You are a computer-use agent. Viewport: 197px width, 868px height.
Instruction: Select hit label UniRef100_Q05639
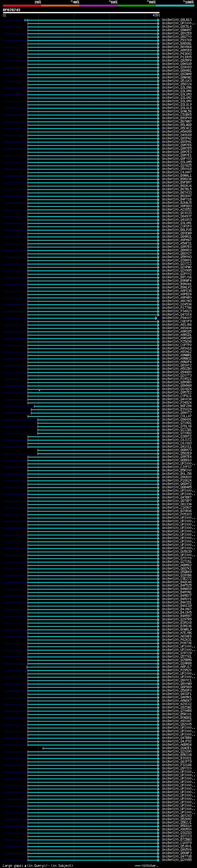(x=177, y=551)
